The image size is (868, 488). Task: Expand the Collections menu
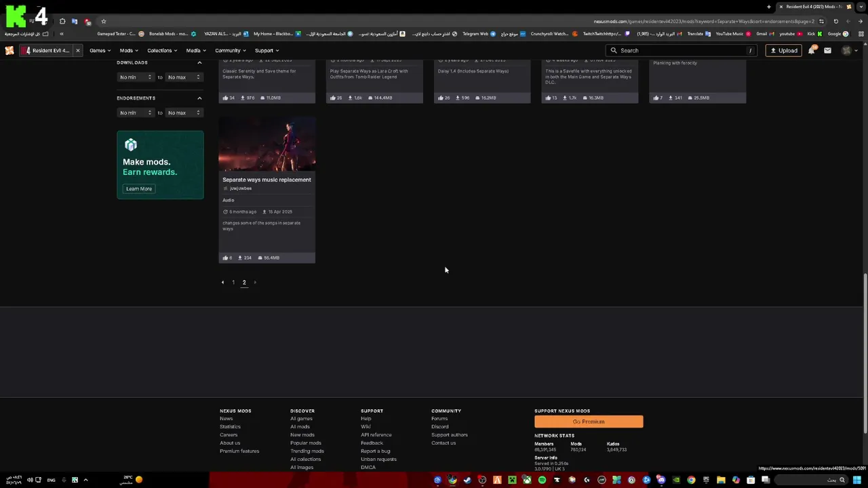coord(162,50)
